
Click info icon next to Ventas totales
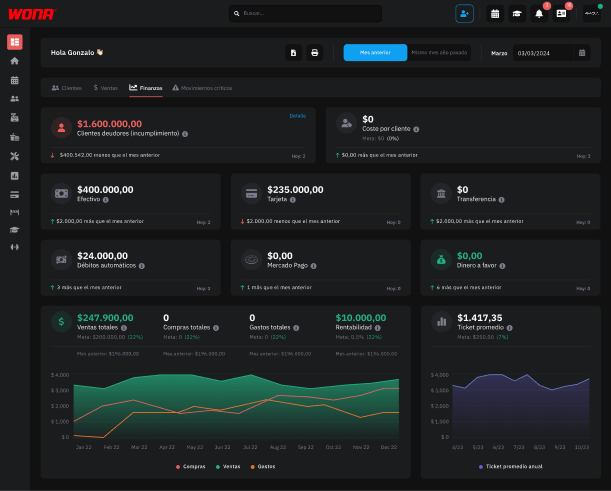124,328
